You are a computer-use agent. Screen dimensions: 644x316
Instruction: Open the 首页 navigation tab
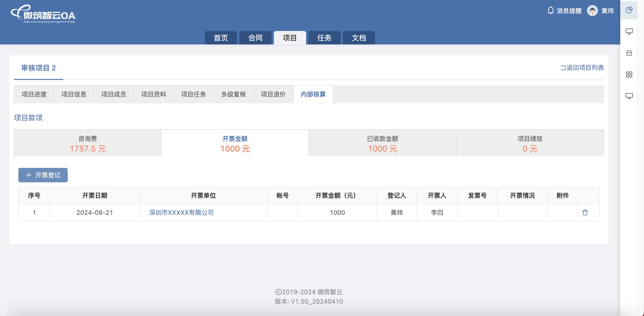tap(220, 38)
